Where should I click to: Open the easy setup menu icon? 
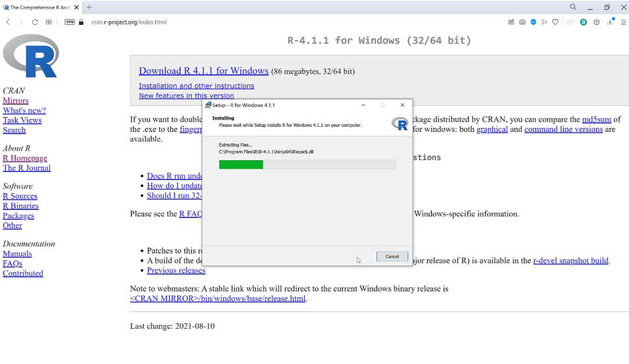tap(623, 22)
